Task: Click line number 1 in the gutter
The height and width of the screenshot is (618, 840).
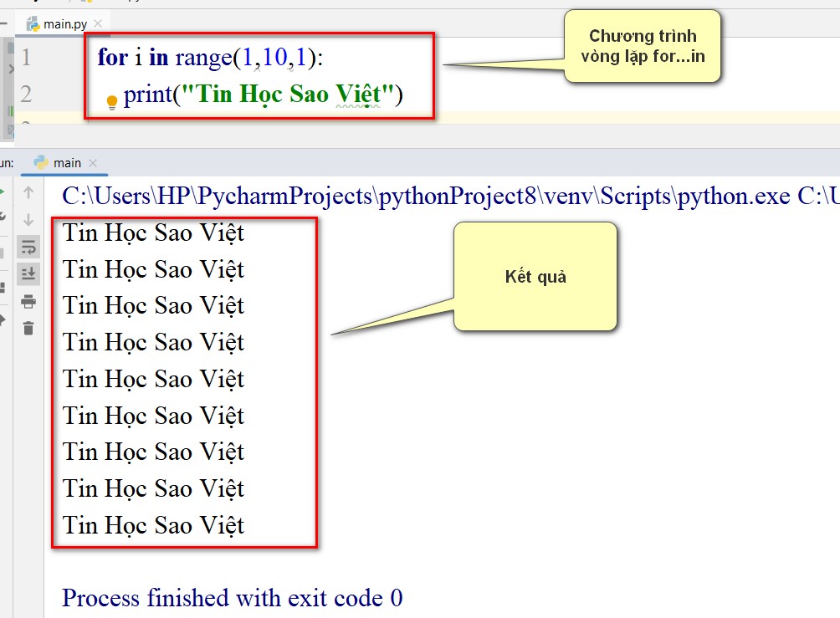Action: (26, 57)
